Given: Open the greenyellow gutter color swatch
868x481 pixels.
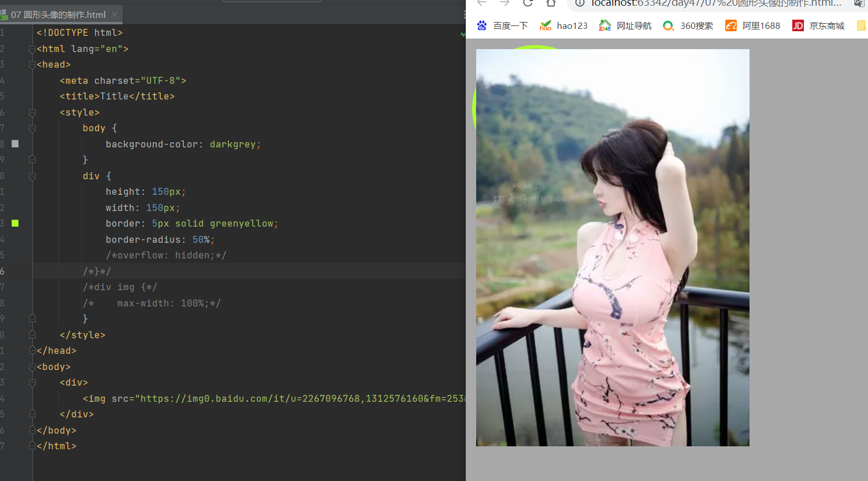Looking at the screenshot, I should pyautogui.click(x=15, y=223).
